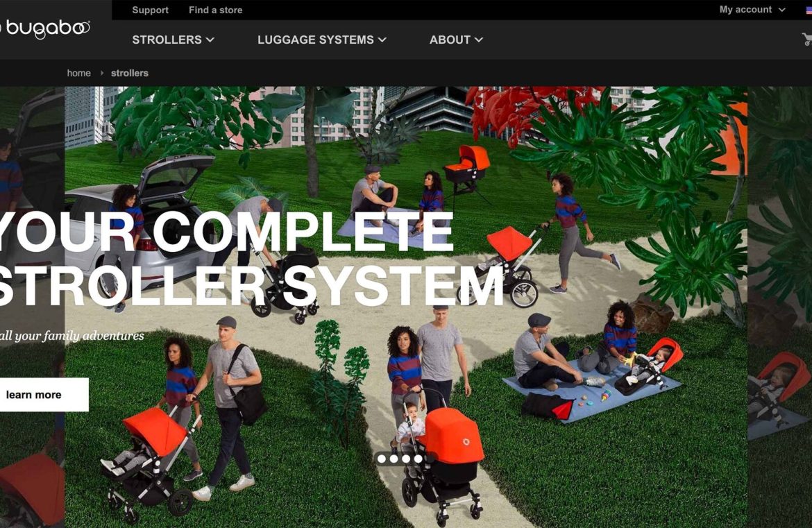Go to home breadcrumb link
Viewport: 812px width, 528px height.
click(x=78, y=73)
